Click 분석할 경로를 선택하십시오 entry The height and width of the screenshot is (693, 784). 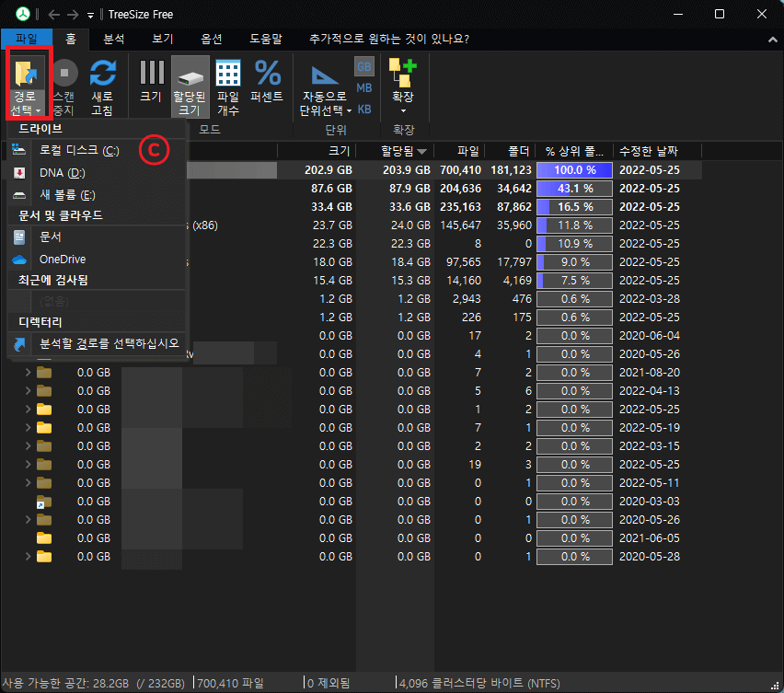point(96,343)
